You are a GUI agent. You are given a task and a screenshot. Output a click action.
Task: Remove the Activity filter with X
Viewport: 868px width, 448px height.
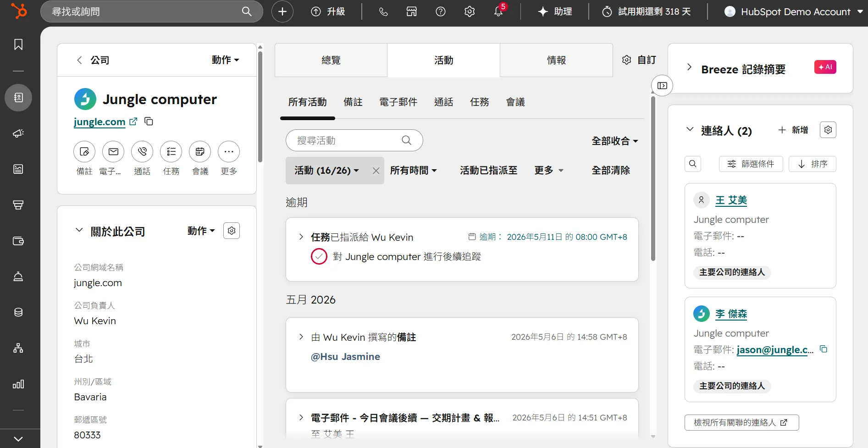pos(376,171)
